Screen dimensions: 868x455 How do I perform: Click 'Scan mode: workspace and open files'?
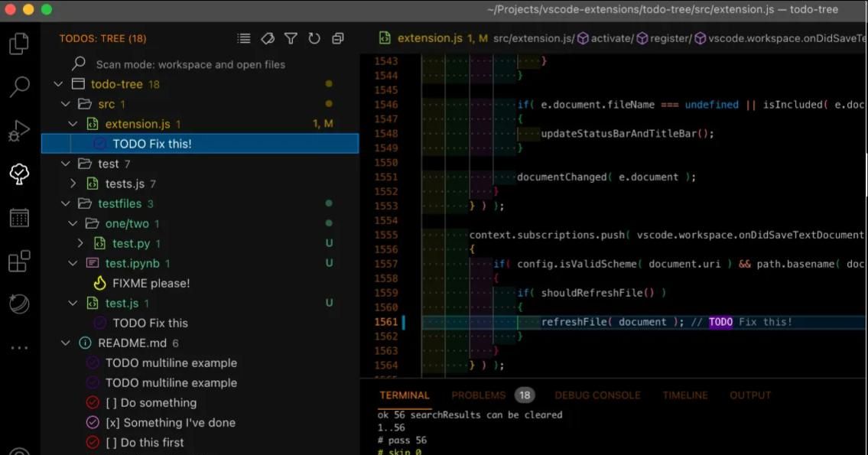coord(190,64)
